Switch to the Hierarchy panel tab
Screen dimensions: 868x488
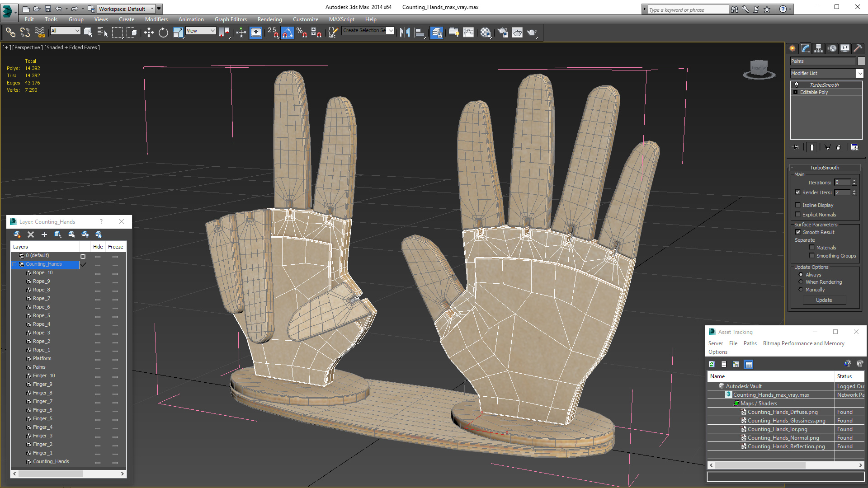click(819, 48)
